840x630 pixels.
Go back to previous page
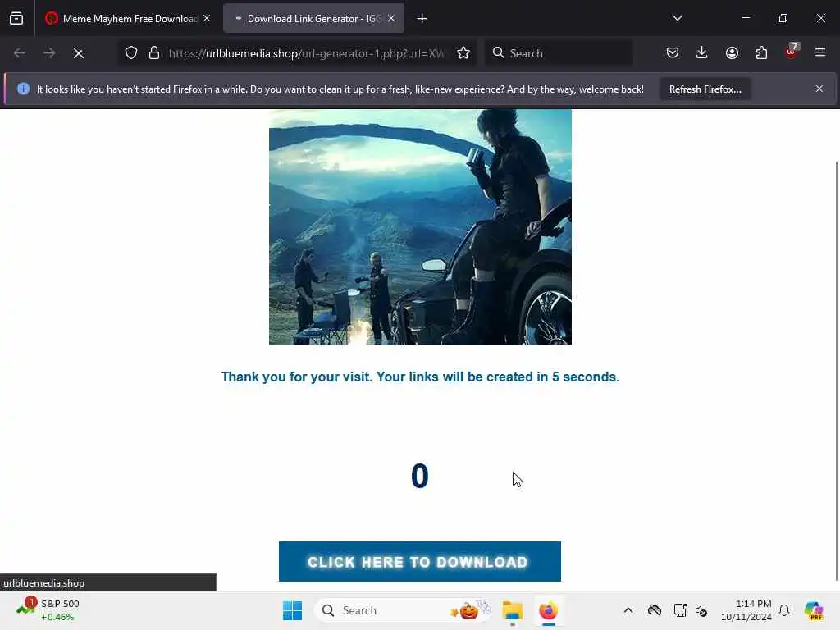[x=20, y=53]
